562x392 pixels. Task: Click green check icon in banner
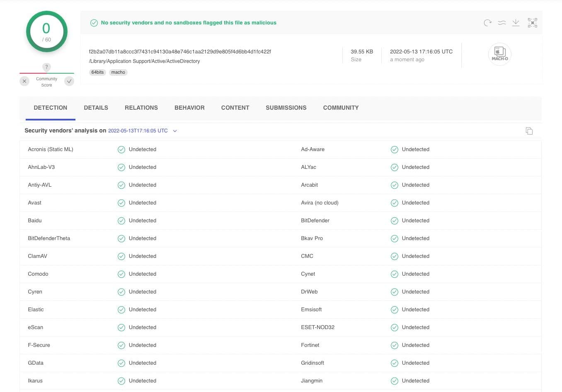94,23
